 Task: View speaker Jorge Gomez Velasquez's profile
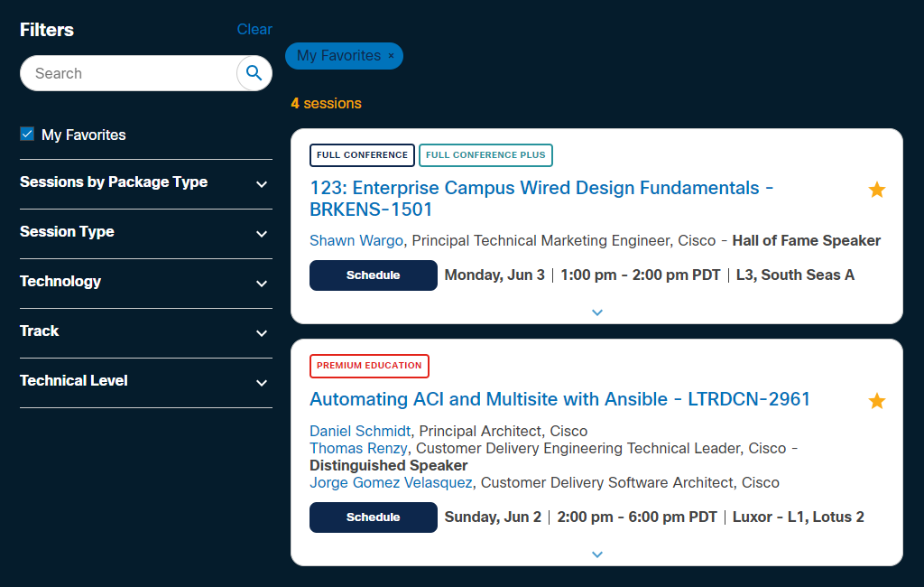(392, 482)
